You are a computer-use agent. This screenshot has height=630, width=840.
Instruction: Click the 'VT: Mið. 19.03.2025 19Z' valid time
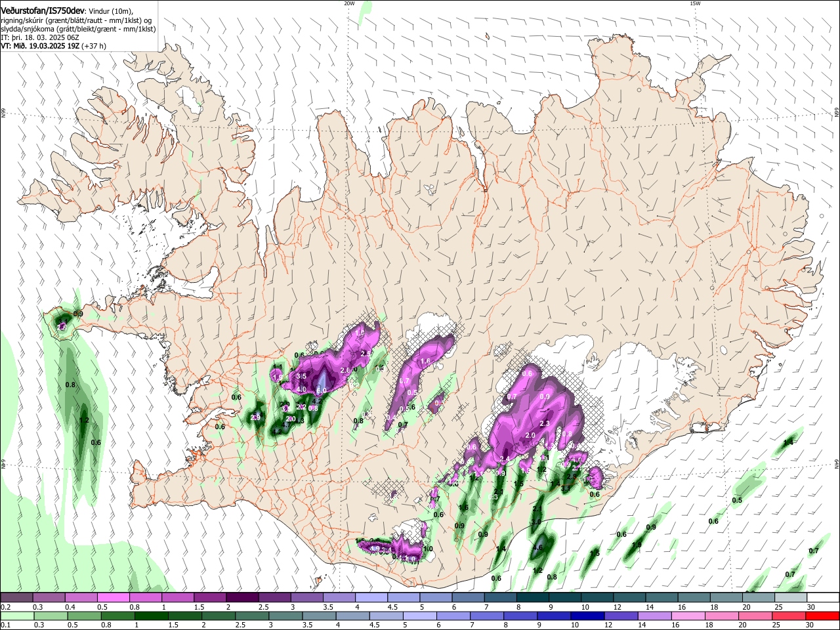coord(40,46)
